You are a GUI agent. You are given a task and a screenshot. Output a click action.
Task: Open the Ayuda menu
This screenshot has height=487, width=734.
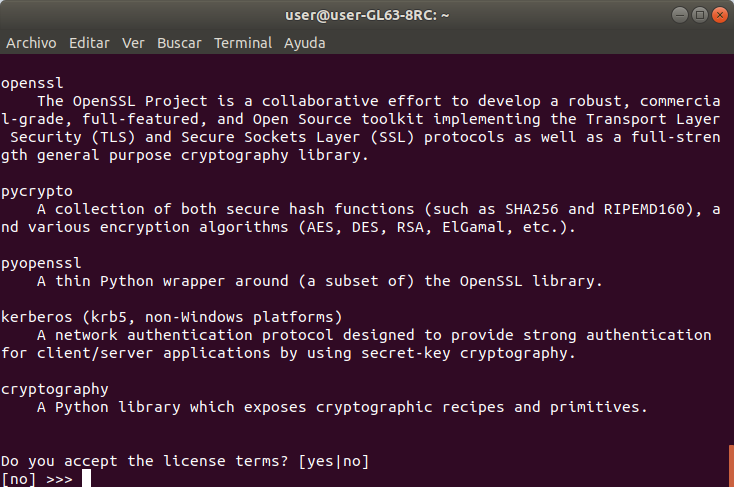click(x=304, y=43)
